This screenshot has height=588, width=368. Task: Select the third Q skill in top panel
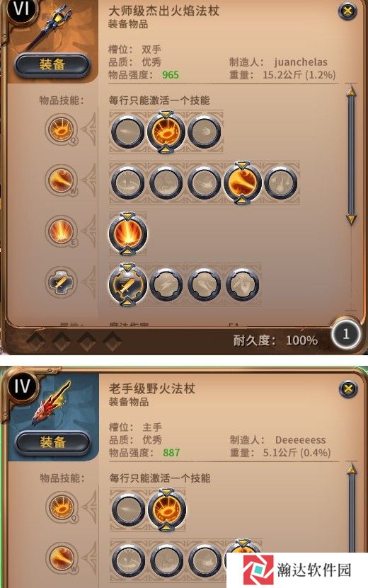(x=205, y=132)
